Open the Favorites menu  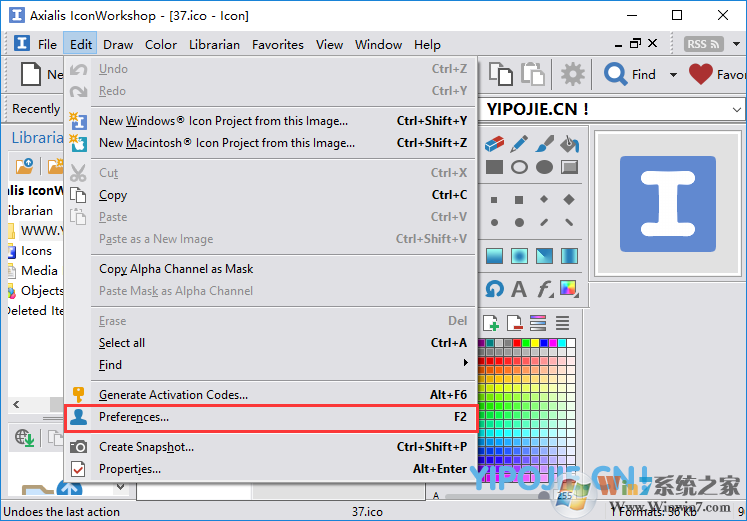278,44
